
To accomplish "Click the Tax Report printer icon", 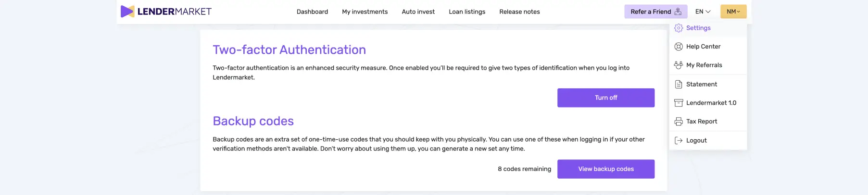I will [x=679, y=122].
